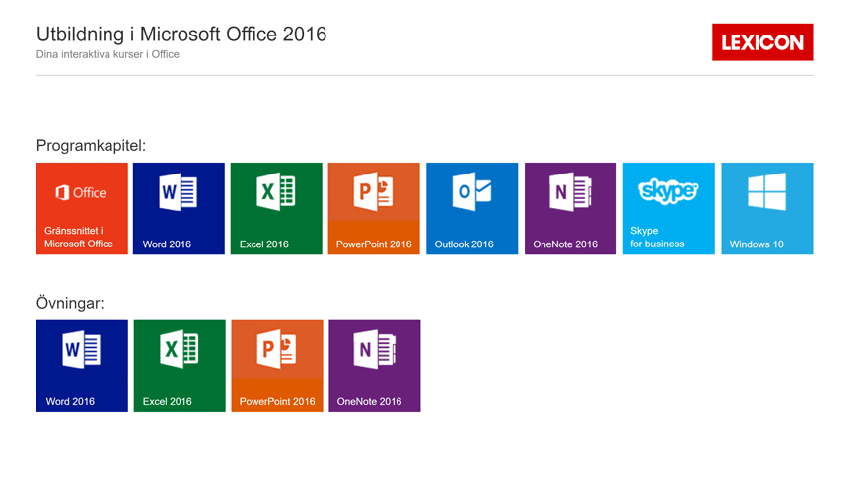The image size is (868, 487).
Task: Open the Skype for business tile
Action: [x=670, y=209]
